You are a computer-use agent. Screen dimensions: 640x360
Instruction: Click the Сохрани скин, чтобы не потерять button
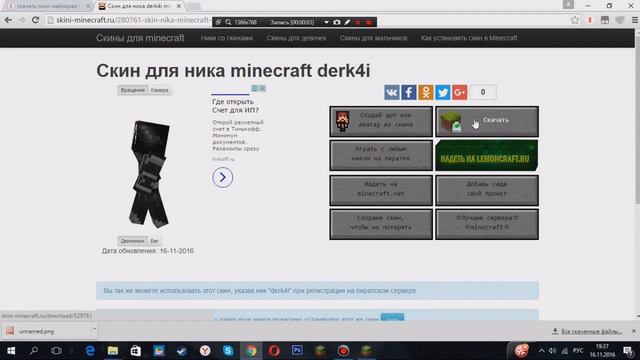point(381,224)
